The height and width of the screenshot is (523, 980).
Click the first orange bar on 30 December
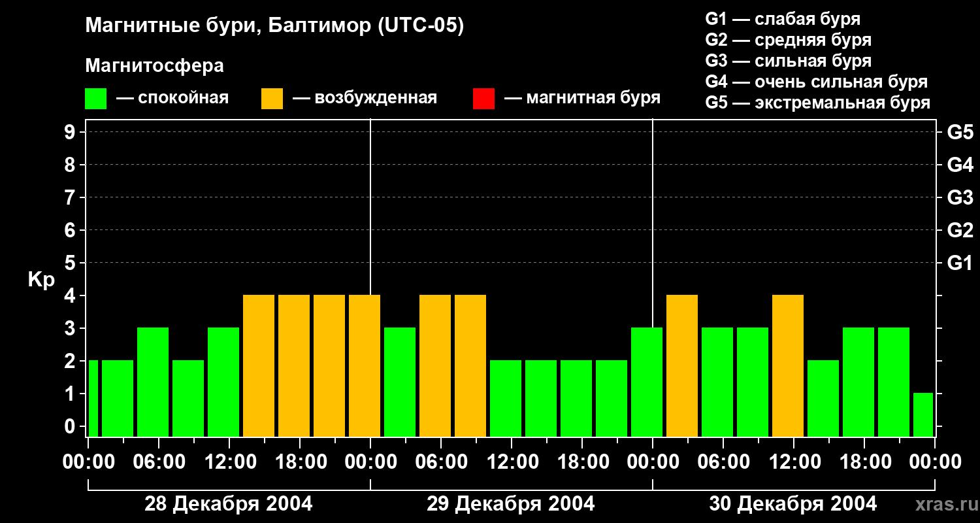681,365
